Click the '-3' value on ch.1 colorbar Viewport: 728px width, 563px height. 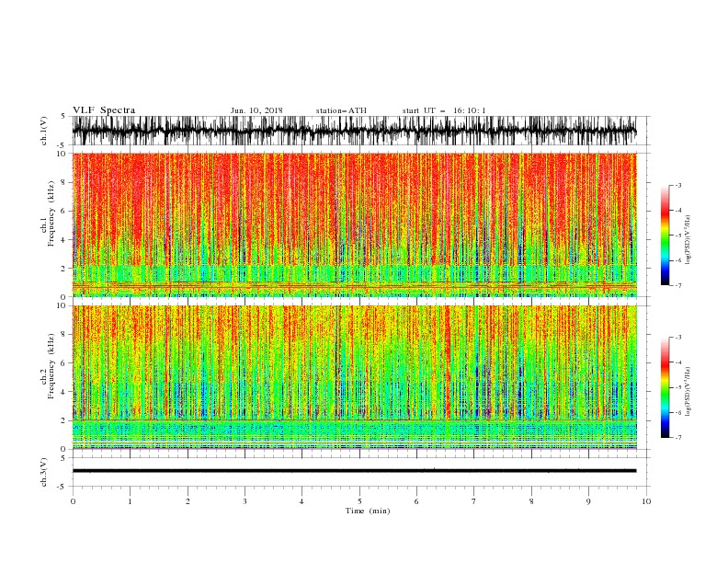(677, 185)
